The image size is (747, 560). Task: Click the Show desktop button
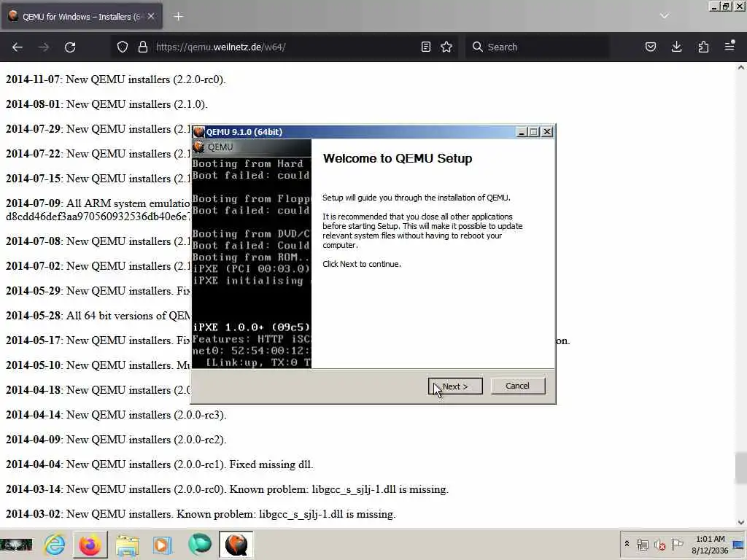pyautogui.click(x=739, y=545)
